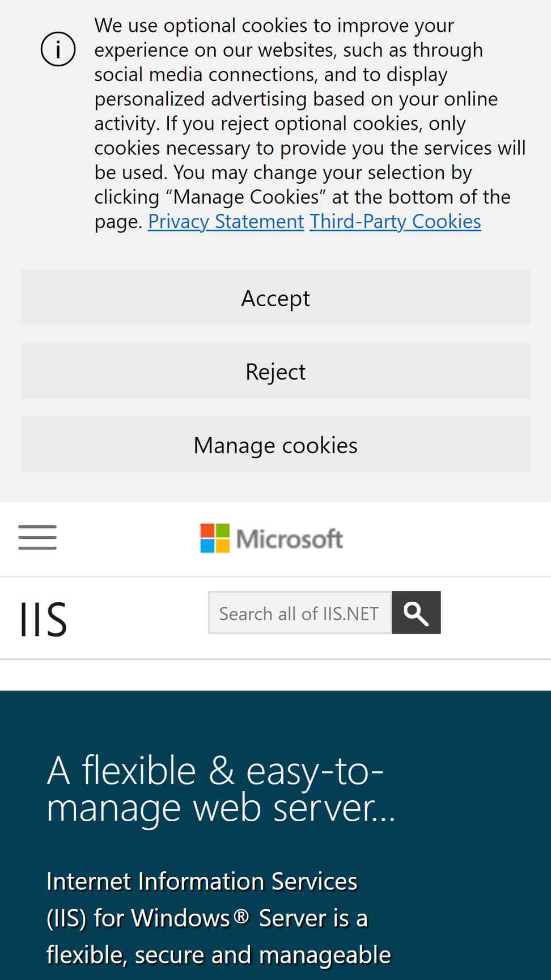The height and width of the screenshot is (980, 551).
Task: Click the flexible & easy-to-manage web server headline
Action: pos(221,789)
